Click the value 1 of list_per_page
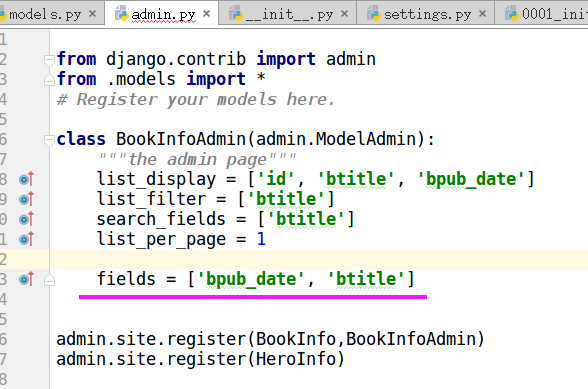The image size is (588, 389). click(x=261, y=239)
